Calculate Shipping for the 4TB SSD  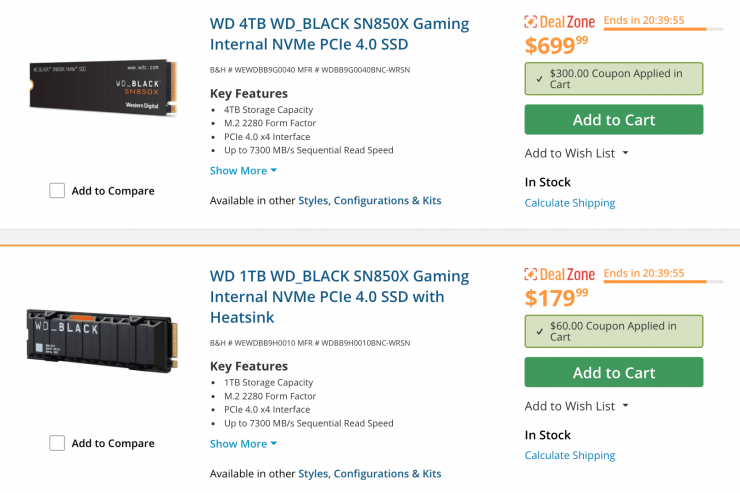click(x=569, y=203)
